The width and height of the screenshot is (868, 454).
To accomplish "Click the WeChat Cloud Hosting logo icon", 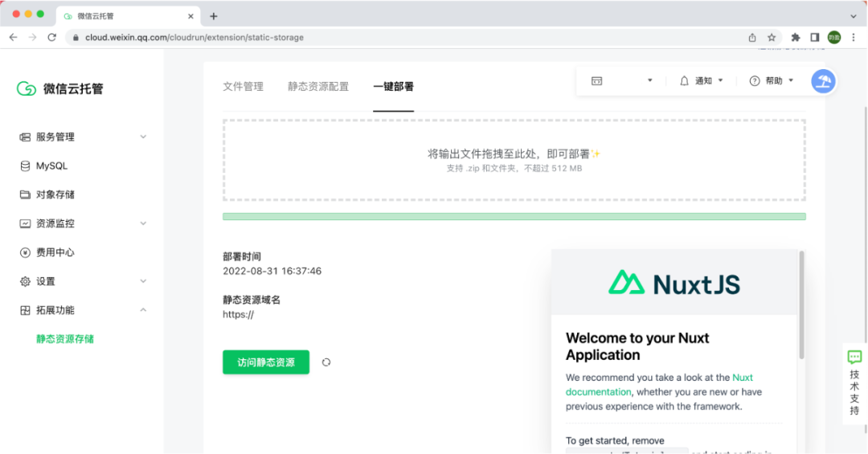I will click(x=26, y=88).
